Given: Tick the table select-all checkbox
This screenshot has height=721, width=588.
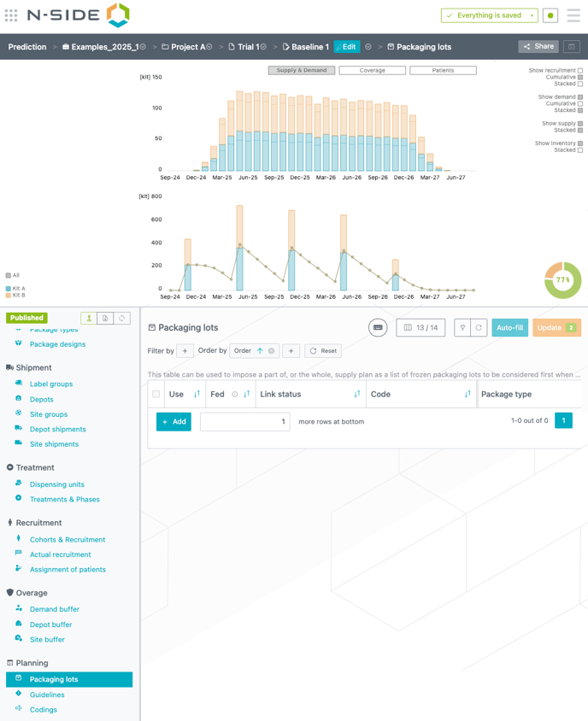Looking at the screenshot, I should 156,394.
